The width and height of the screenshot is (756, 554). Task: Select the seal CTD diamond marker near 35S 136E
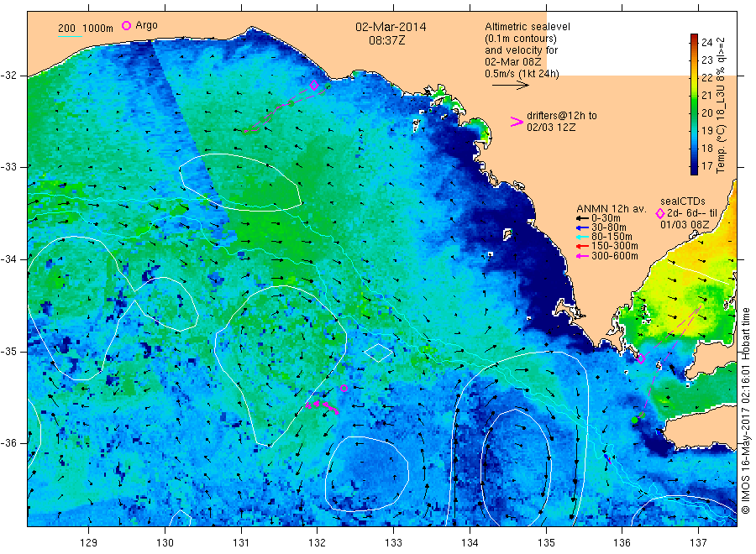click(x=641, y=359)
